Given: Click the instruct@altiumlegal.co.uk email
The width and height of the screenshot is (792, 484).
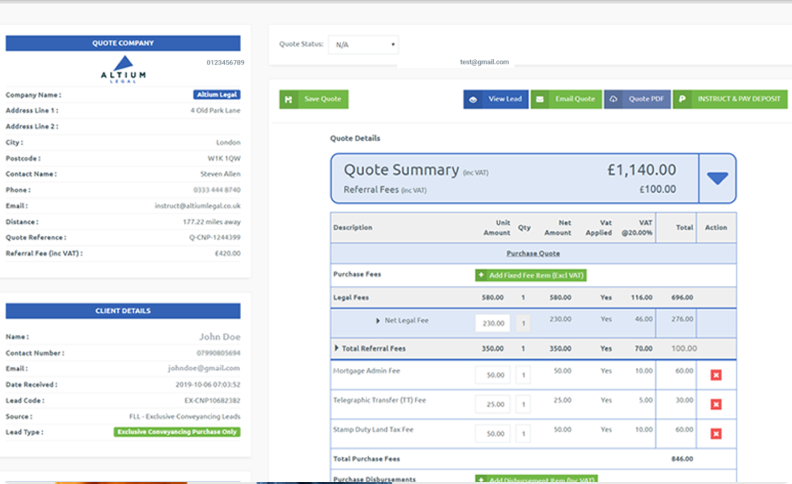Looking at the screenshot, I should click(x=197, y=206).
